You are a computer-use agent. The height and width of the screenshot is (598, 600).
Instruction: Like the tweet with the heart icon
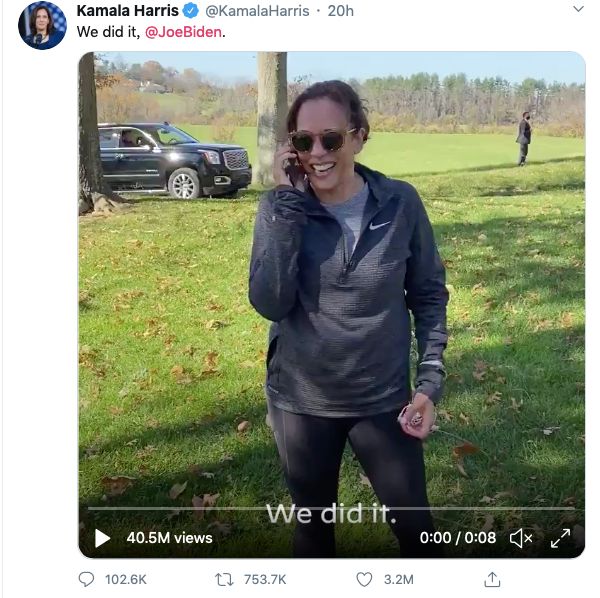[365, 579]
